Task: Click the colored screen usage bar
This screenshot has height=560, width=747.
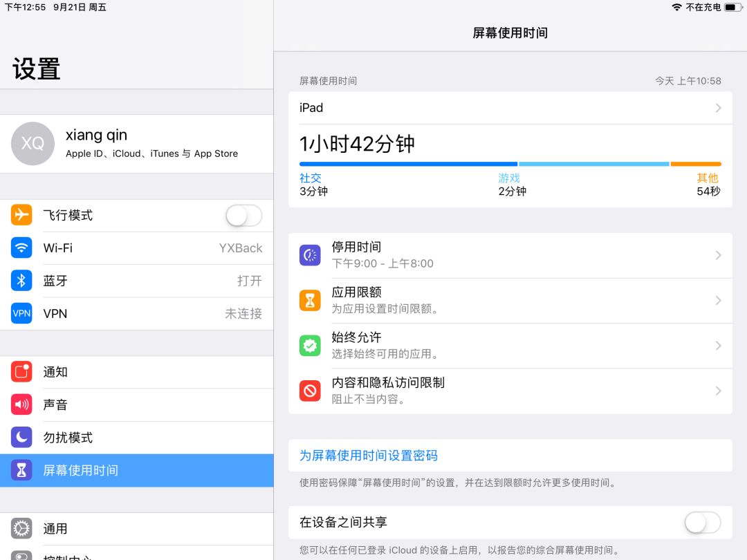Action: click(x=510, y=164)
